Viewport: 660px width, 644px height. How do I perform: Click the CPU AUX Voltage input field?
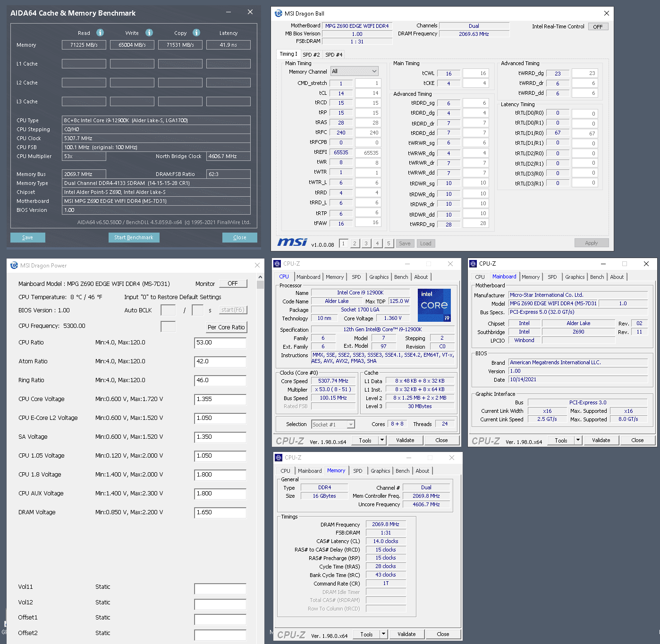[220, 493]
